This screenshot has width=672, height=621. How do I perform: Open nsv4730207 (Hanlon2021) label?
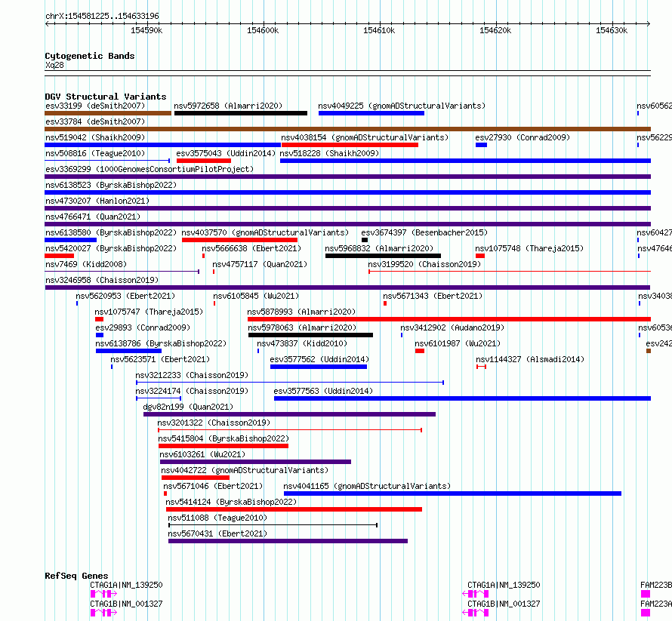[x=97, y=201]
